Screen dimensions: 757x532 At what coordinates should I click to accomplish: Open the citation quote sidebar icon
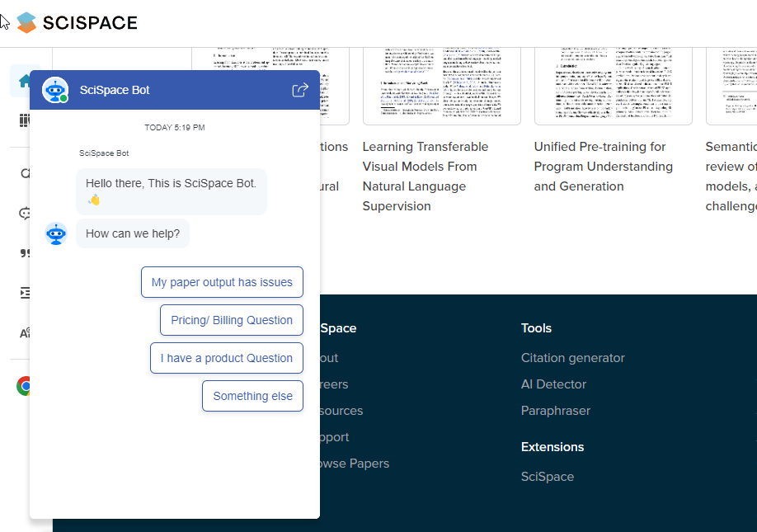point(25,253)
